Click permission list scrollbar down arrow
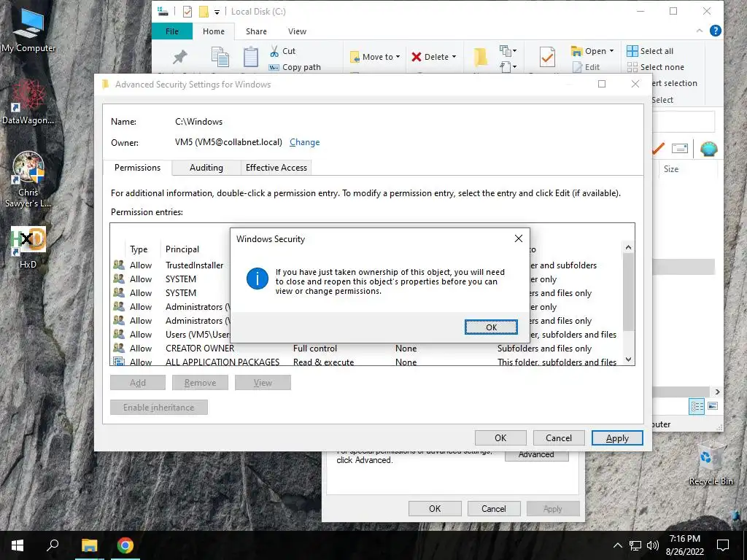This screenshot has width=747, height=560. pyautogui.click(x=628, y=359)
